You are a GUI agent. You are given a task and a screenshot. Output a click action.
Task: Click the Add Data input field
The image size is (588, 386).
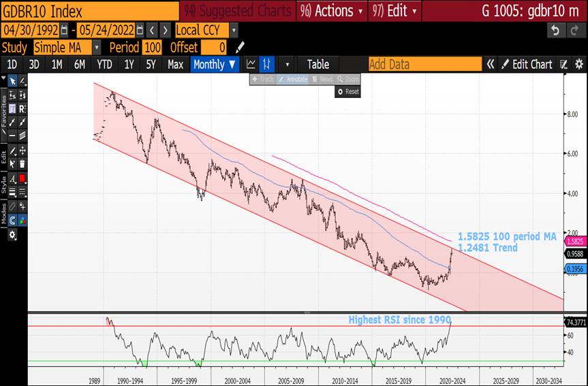(424, 64)
